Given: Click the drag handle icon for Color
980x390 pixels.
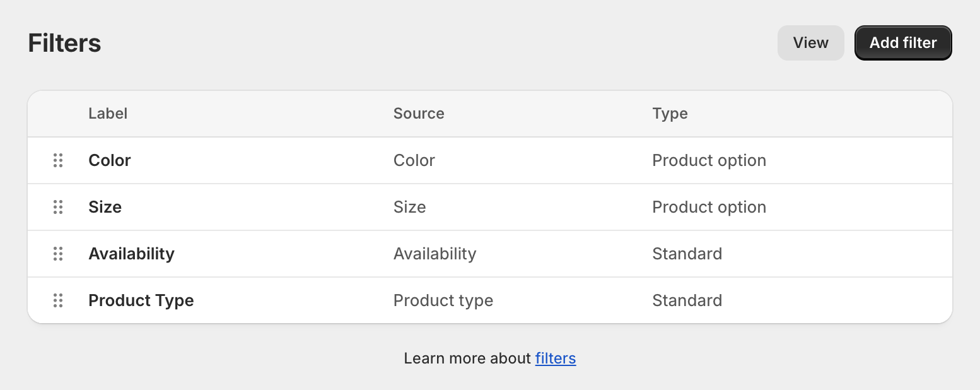Looking at the screenshot, I should pos(58,160).
